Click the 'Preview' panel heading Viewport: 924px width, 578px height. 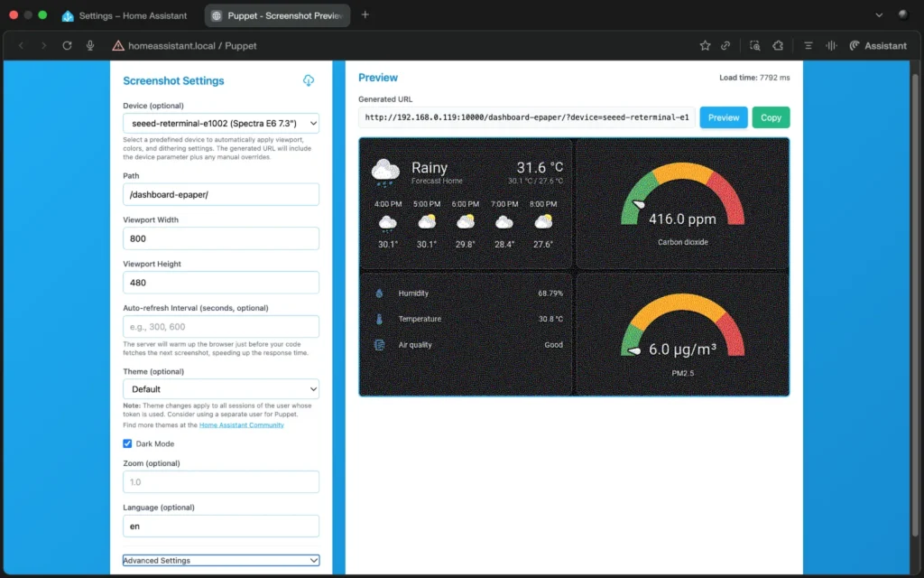[x=378, y=78]
